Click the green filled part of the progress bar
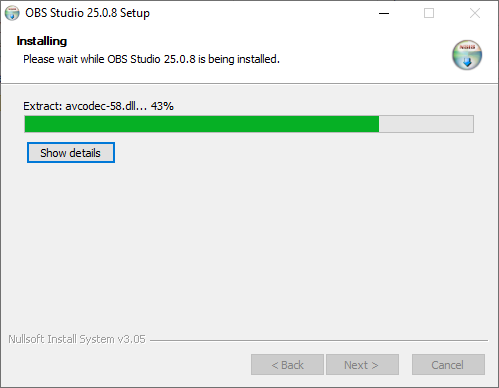The height and width of the screenshot is (388, 499). [202, 124]
